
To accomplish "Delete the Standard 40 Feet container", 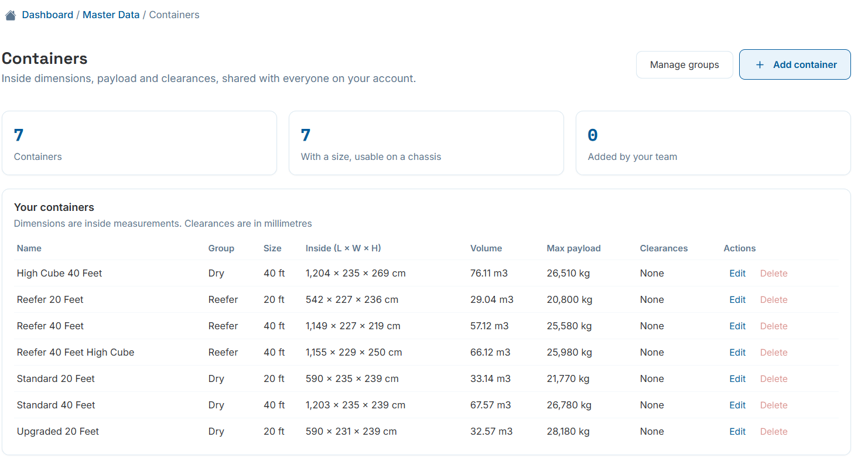I will coord(773,405).
